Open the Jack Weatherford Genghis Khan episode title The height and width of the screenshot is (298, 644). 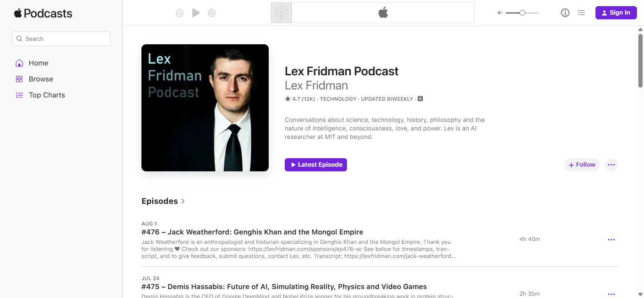pos(252,232)
